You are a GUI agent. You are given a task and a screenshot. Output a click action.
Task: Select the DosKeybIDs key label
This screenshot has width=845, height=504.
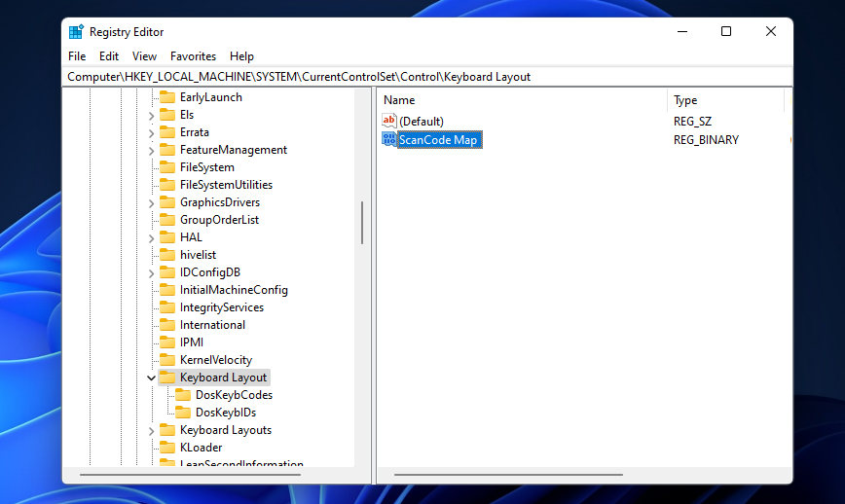(226, 413)
